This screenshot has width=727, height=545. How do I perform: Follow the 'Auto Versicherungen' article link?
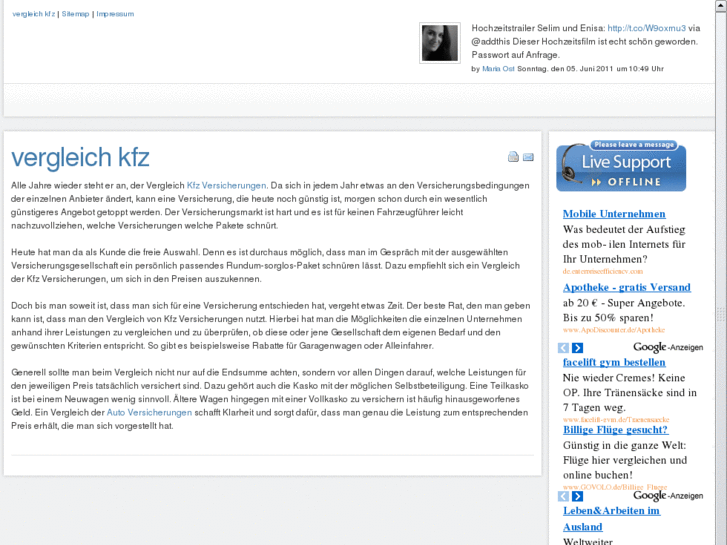click(149, 412)
